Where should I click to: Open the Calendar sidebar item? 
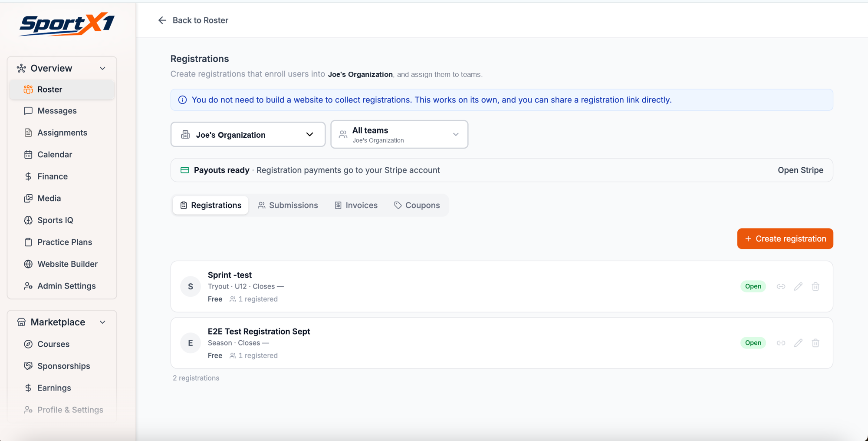[62, 154]
